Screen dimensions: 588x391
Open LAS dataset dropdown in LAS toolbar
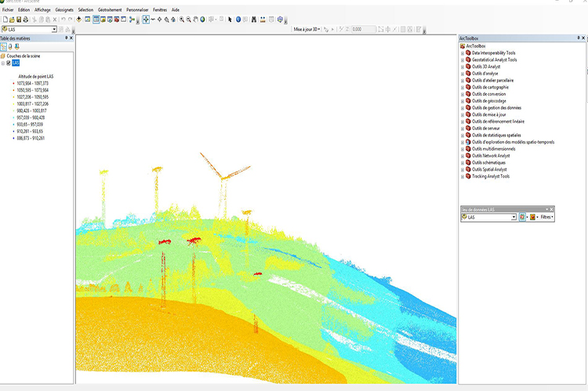(514, 217)
